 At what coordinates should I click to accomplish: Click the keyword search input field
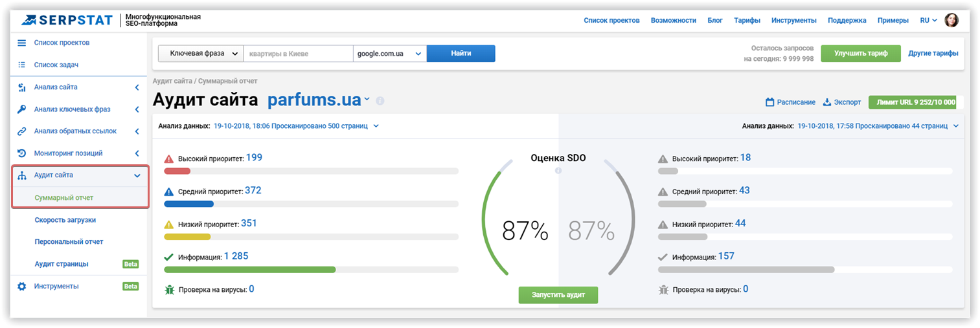298,54
